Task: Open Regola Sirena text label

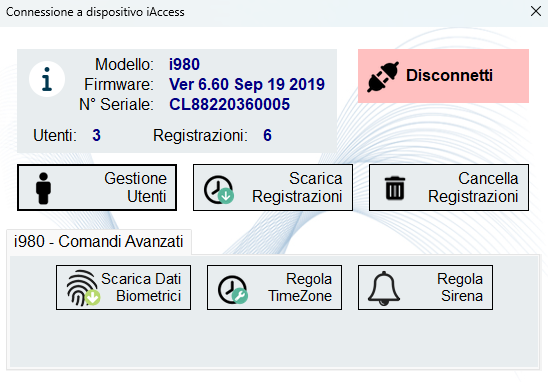Action: point(460,287)
